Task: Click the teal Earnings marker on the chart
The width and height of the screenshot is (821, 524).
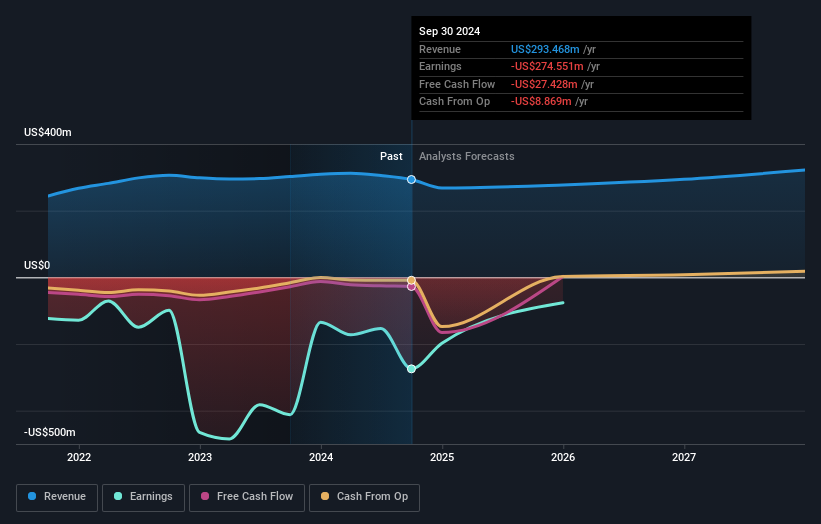Action: point(412,369)
